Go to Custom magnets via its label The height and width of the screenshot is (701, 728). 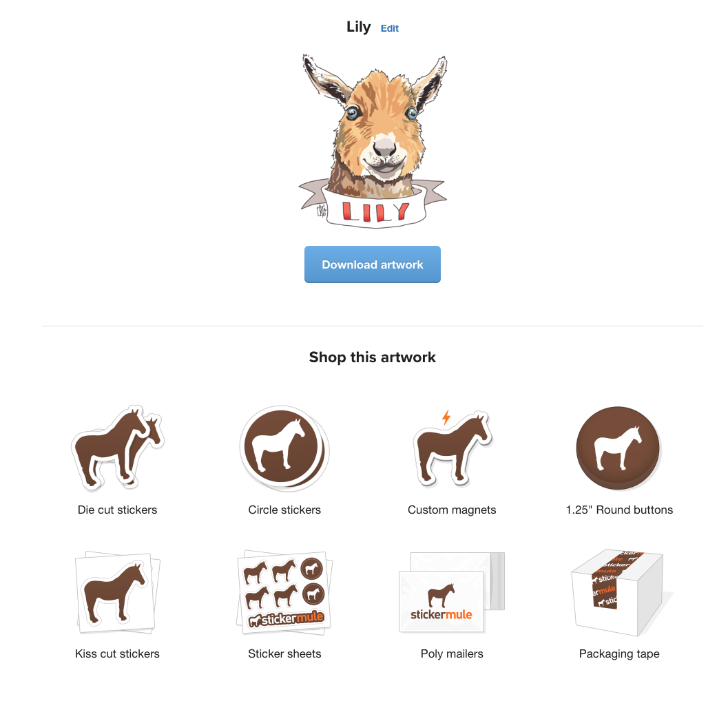452,510
